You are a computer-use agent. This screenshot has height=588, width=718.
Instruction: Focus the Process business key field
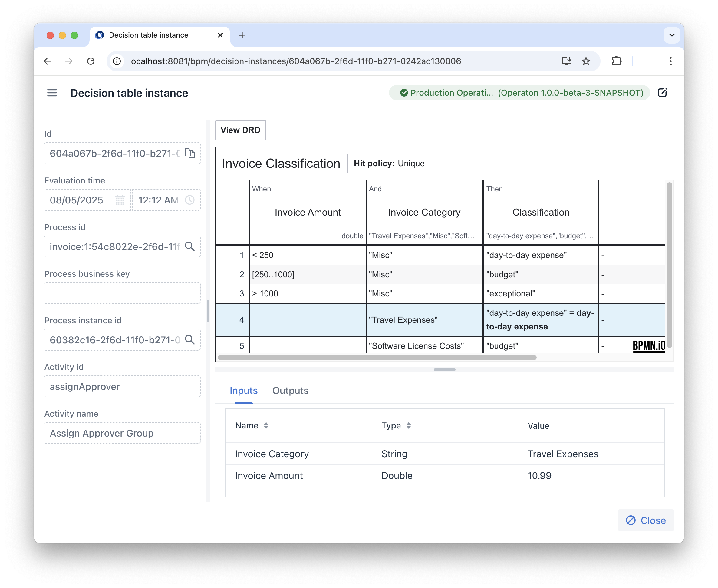[122, 293]
